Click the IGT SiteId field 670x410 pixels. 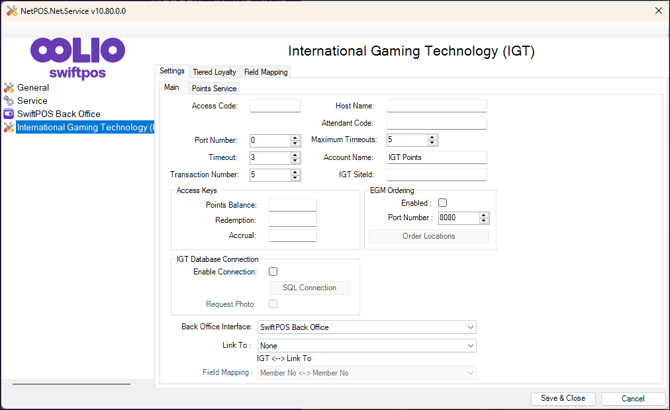[x=437, y=174]
